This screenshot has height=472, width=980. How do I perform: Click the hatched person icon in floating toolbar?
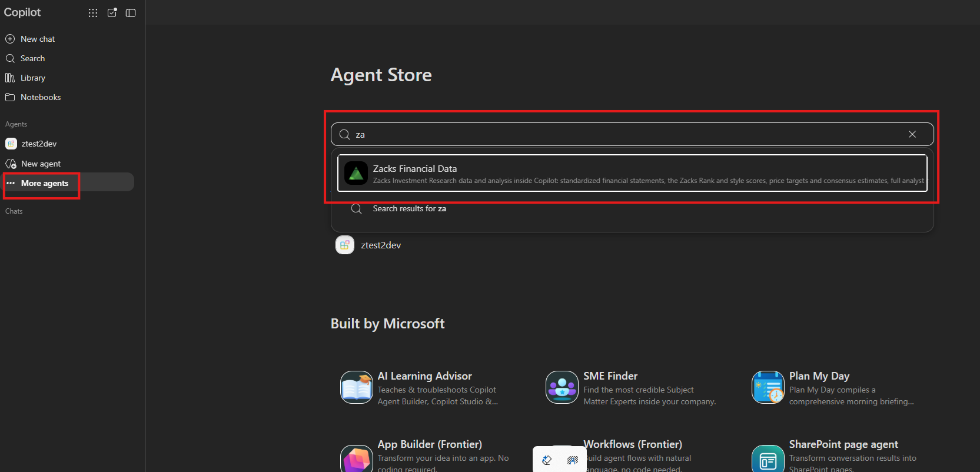(x=573, y=460)
